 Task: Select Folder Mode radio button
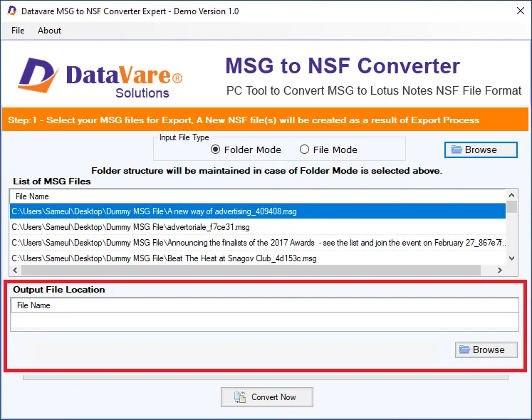point(216,149)
